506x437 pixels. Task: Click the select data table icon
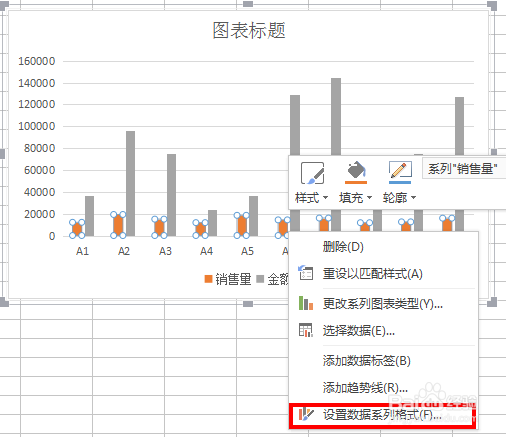coord(306,330)
